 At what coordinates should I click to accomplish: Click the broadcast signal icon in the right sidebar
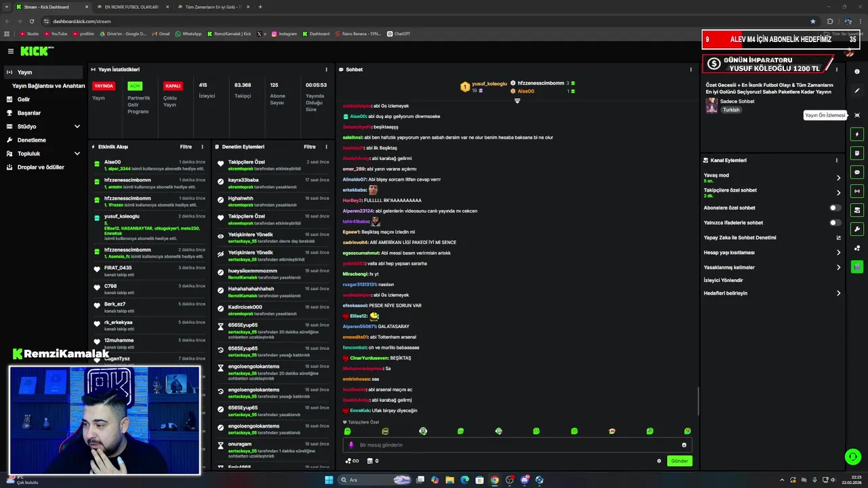(x=857, y=191)
